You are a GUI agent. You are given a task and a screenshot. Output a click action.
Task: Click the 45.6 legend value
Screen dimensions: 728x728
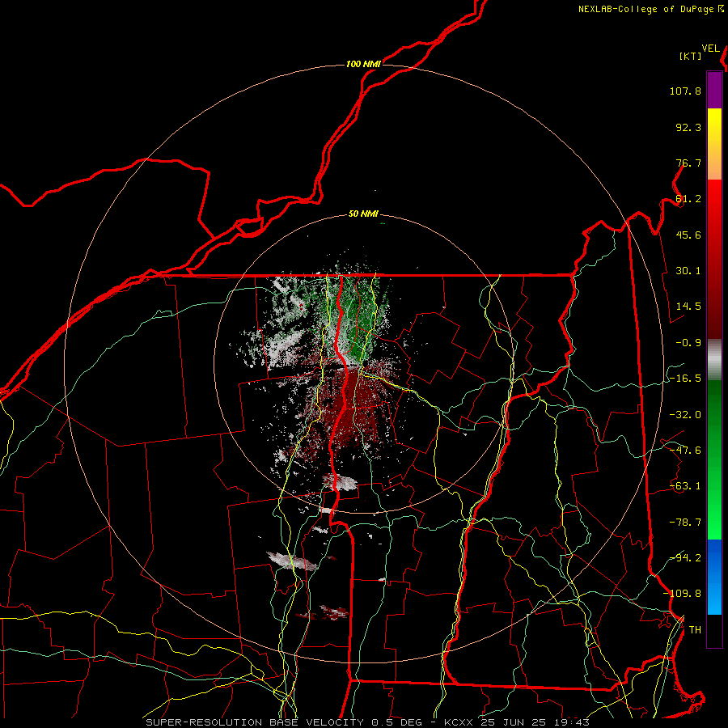(x=688, y=235)
